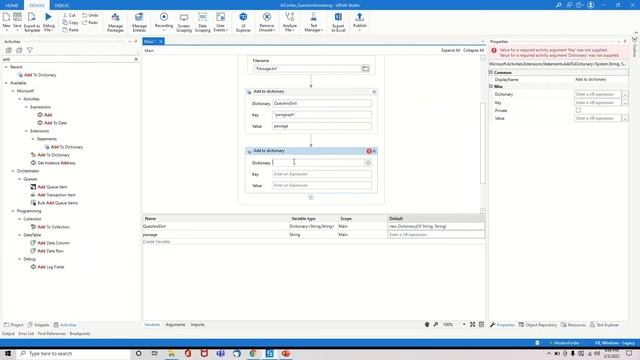Collapse the Common section in Properties
The height and width of the screenshot is (360, 640).
pyautogui.click(x=491, y=72)
